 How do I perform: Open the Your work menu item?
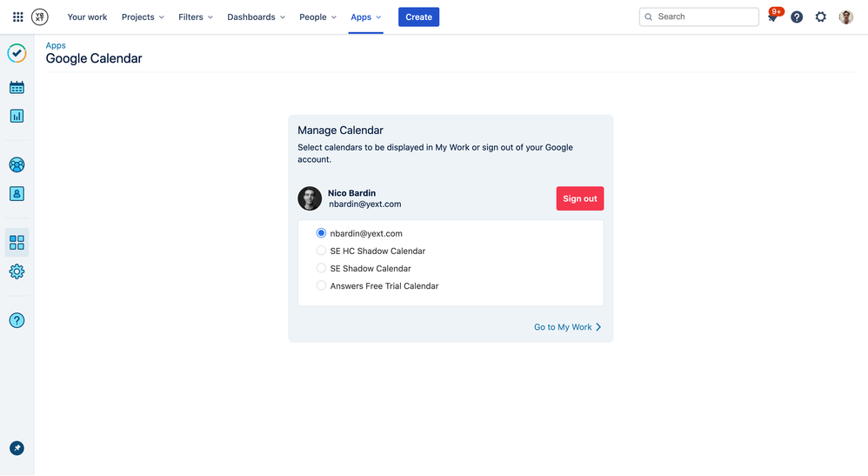88,17
